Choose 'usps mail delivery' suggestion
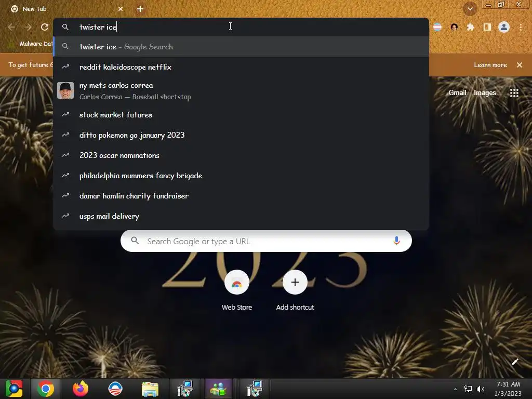 tap(241, 216)
